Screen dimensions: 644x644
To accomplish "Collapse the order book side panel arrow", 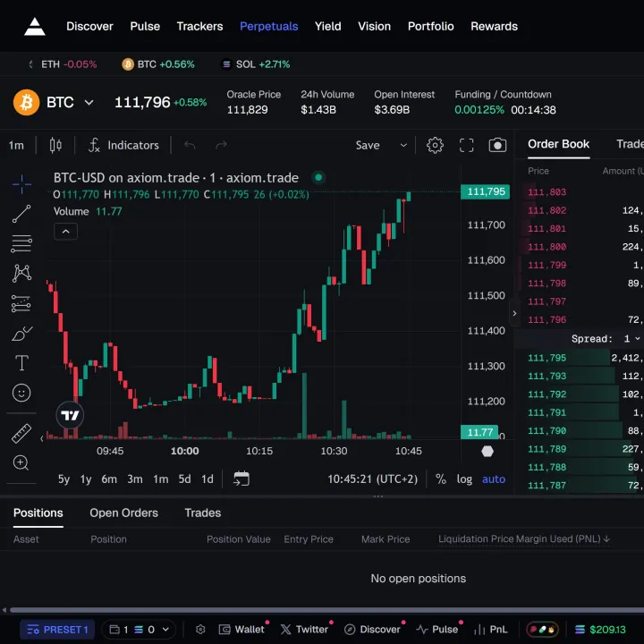I will 514,313.
